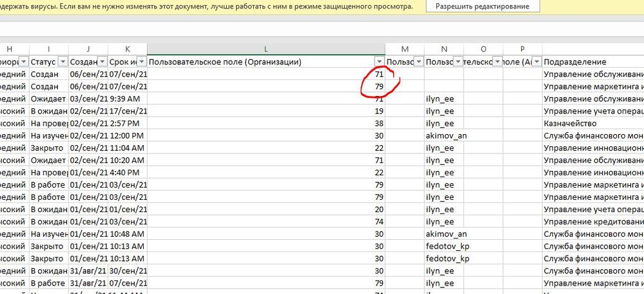The image size is (644, 294).
Task: Click Управление учета операц in the 17/сен/21 row
Action: tap(593, 111)
